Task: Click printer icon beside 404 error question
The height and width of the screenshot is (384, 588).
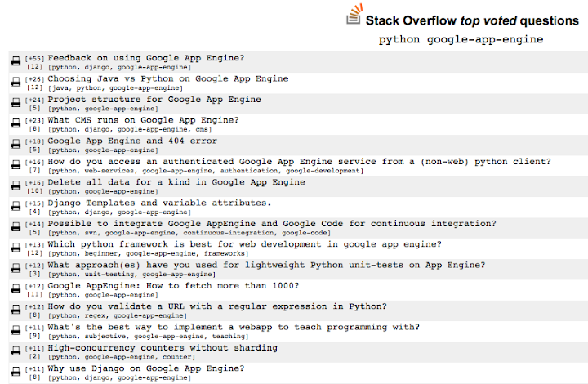Action: pos(16,144)
